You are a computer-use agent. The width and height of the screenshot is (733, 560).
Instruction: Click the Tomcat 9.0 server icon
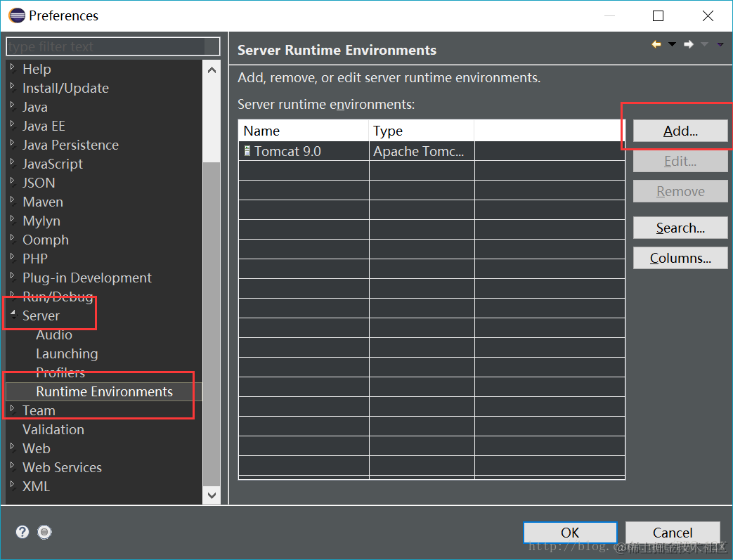[247, 151]
